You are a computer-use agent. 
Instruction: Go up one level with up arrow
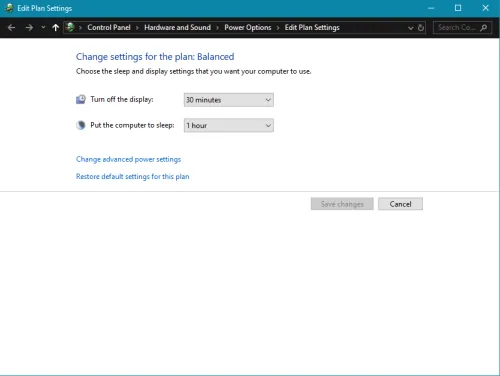[x=55, y=28]
